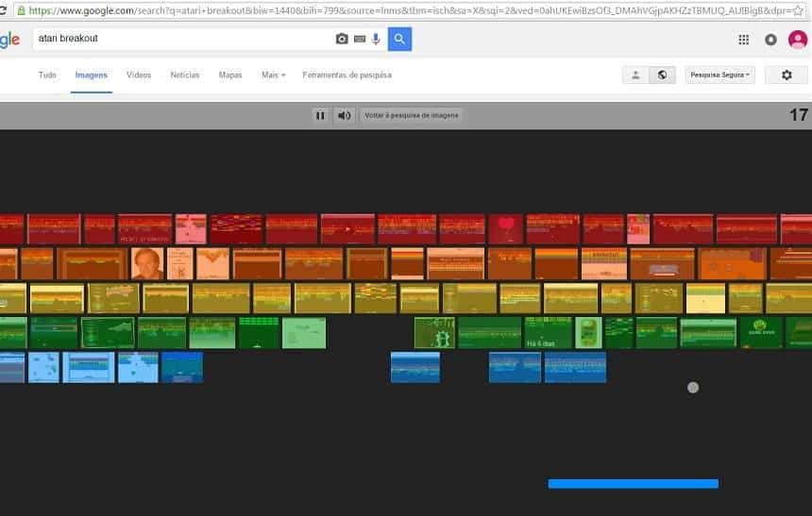Viewport: 812px width, 516px height.
Task: Click the gray game ball
Action: (693, 388)
